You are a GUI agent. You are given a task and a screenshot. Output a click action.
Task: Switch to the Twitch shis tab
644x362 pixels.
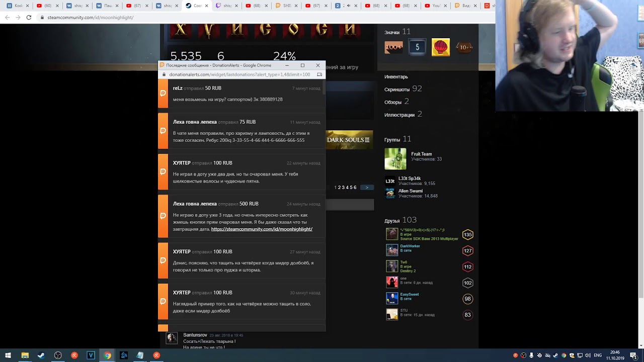pos(226,6)
